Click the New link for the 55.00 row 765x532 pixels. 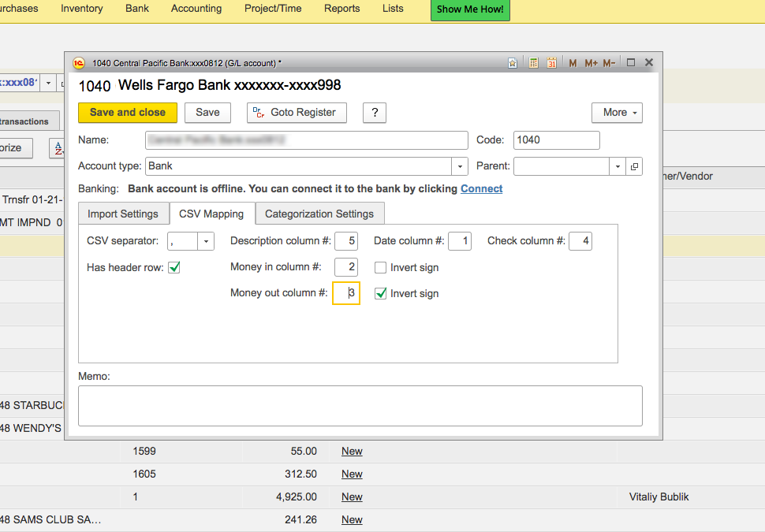pyautogui.click(x=352, y=452)
